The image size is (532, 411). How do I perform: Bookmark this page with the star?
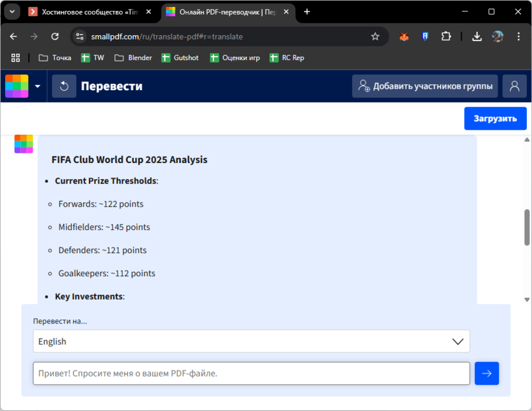tap(375, 36)
